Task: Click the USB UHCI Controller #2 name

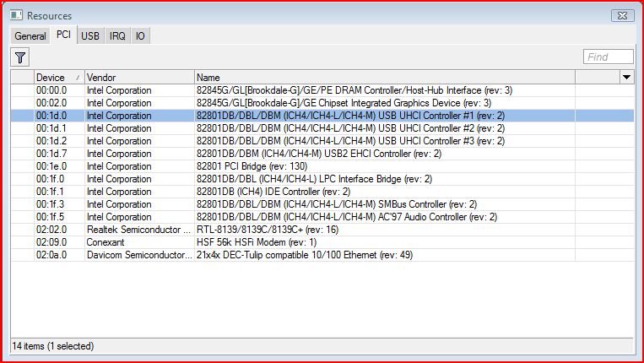Action: pyautogui.click(x=351, y=128)
